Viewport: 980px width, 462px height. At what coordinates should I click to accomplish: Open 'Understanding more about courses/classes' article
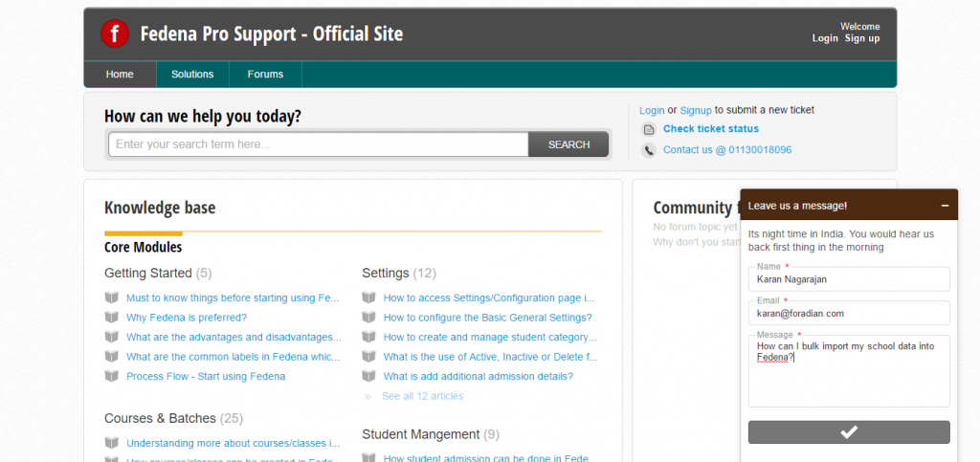tap(234, 443)
